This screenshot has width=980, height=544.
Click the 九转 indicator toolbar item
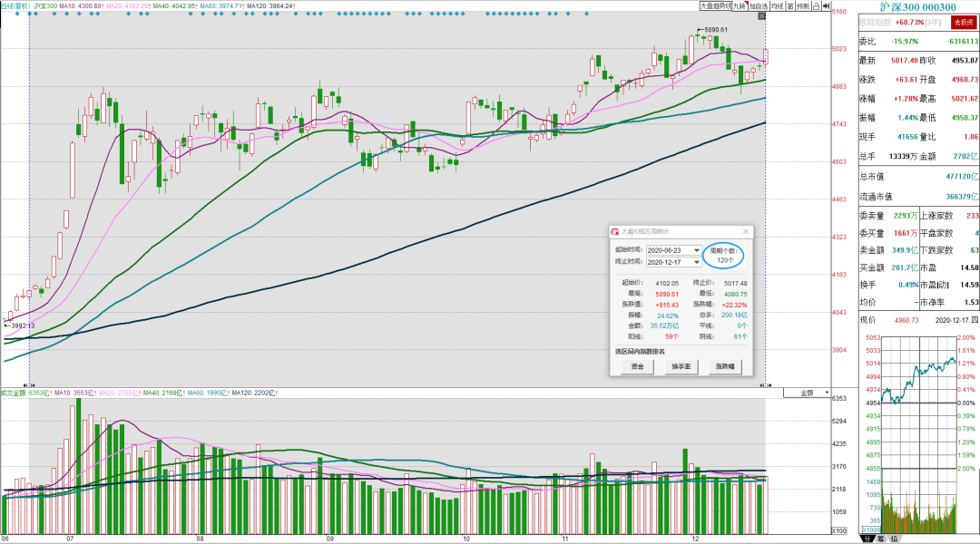pos(740,6)
